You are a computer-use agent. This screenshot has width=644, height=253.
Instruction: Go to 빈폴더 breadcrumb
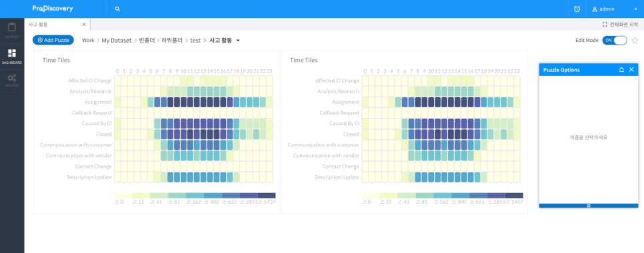147,41
